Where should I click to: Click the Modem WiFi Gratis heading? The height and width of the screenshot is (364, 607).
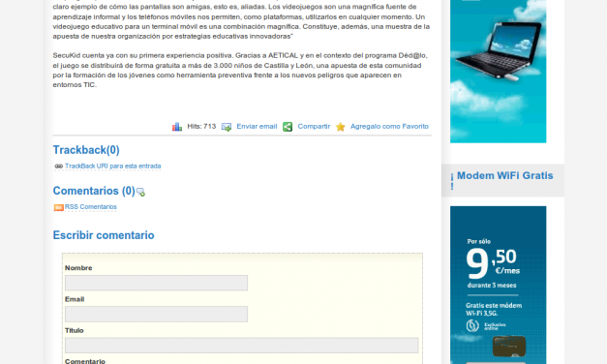click(502, 180)
